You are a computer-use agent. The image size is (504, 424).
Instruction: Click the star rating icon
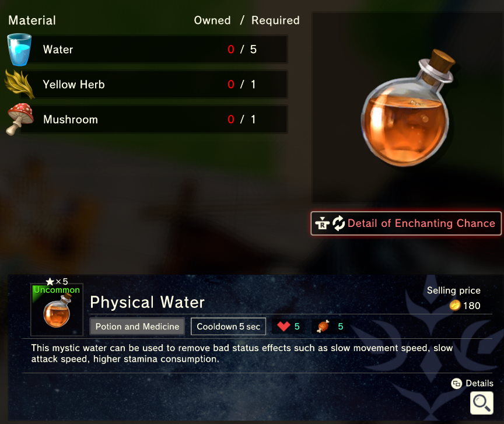coord(50,282)
